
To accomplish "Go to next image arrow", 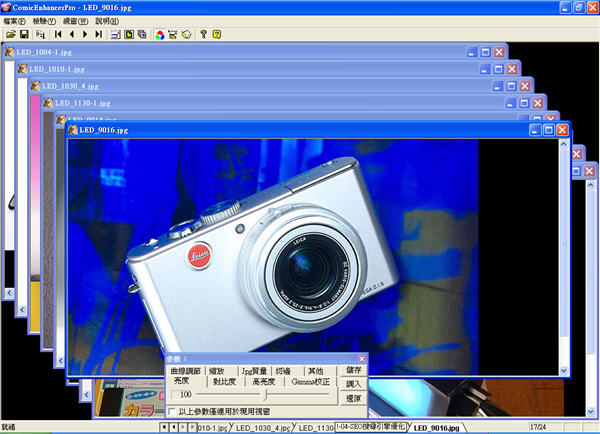I will [84, 34].
